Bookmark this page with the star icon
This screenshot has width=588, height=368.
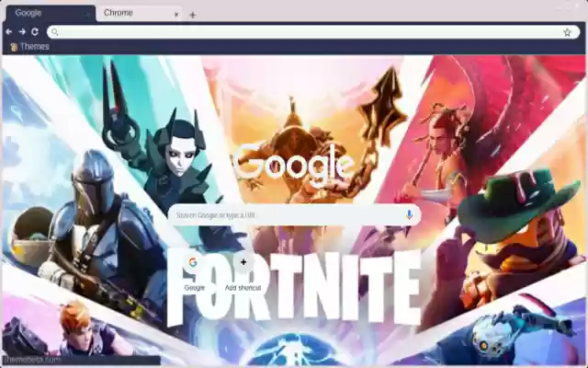[567, 32]
